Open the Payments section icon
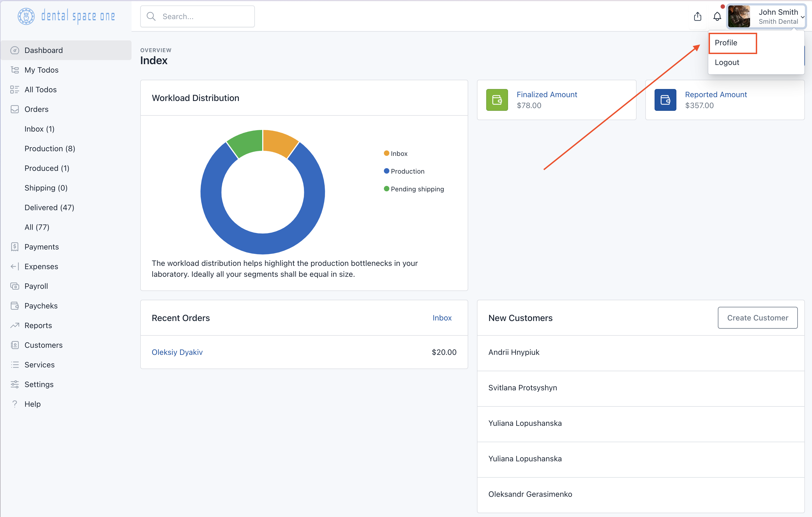Viewport: 812px width, 517px height. (15, 246)
